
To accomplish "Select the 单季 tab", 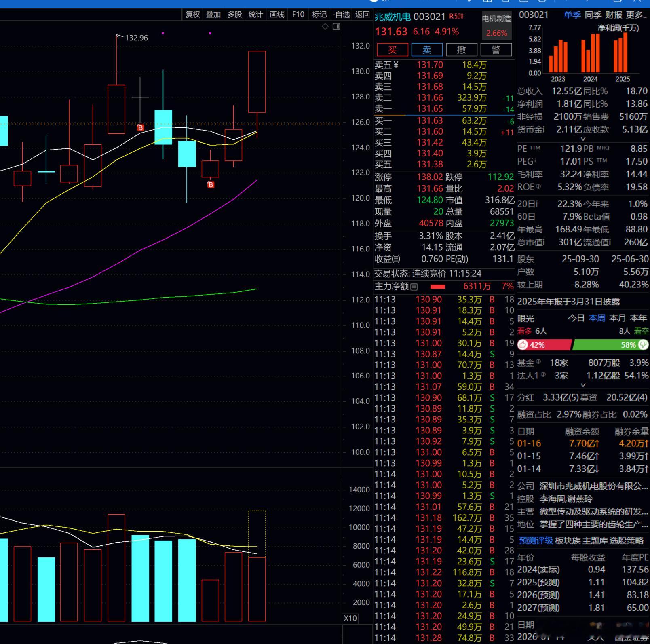I will [x=572, y=15].
